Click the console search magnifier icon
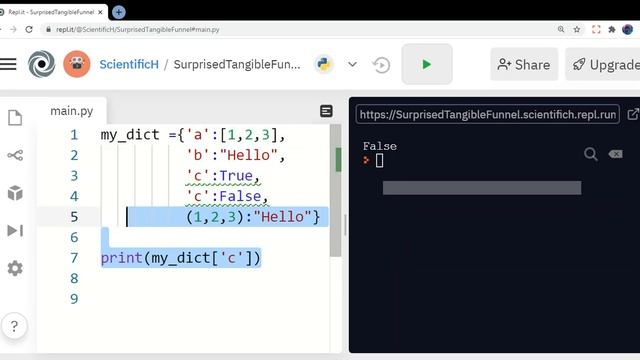640x360 pixels. pos(590,154)
